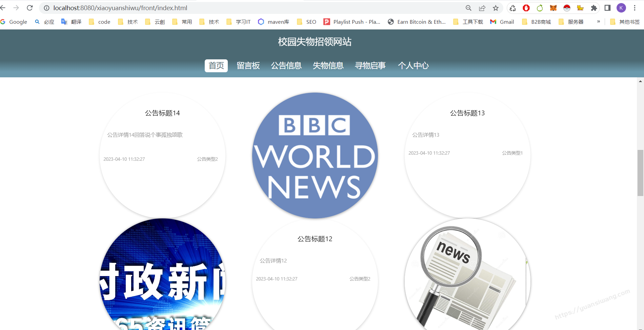
Task: Open the 寻物启事 section
Action: 370,65
